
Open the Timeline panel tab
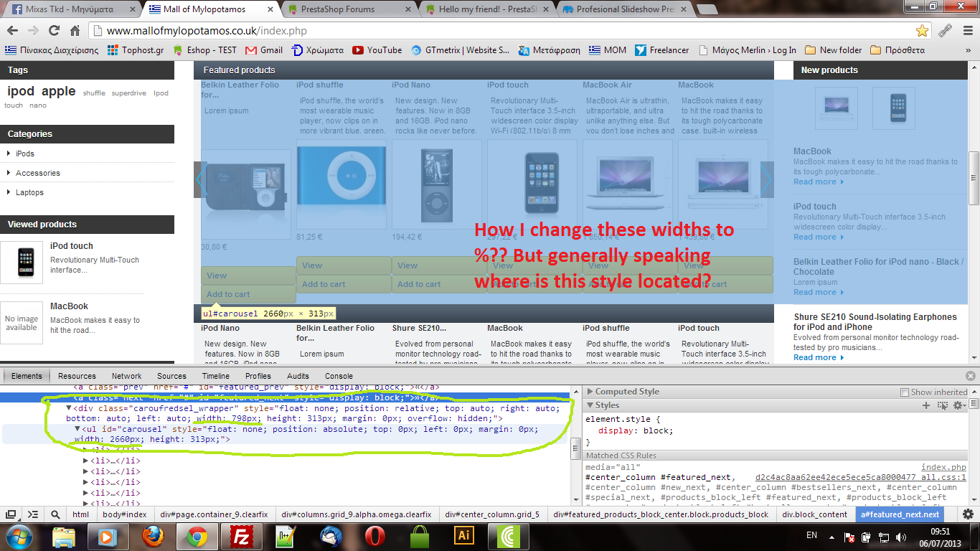[216, 376]
